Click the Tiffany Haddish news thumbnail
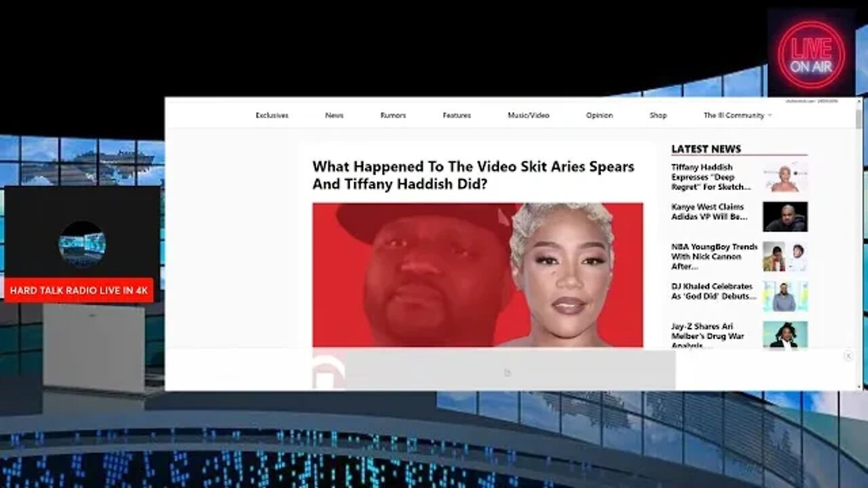This screenshot has height=488, width=868. point(785,178)
